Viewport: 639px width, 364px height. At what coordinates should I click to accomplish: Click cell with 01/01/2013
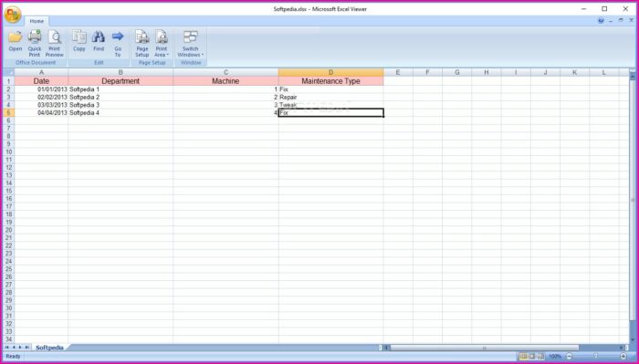tap(41, 89)
